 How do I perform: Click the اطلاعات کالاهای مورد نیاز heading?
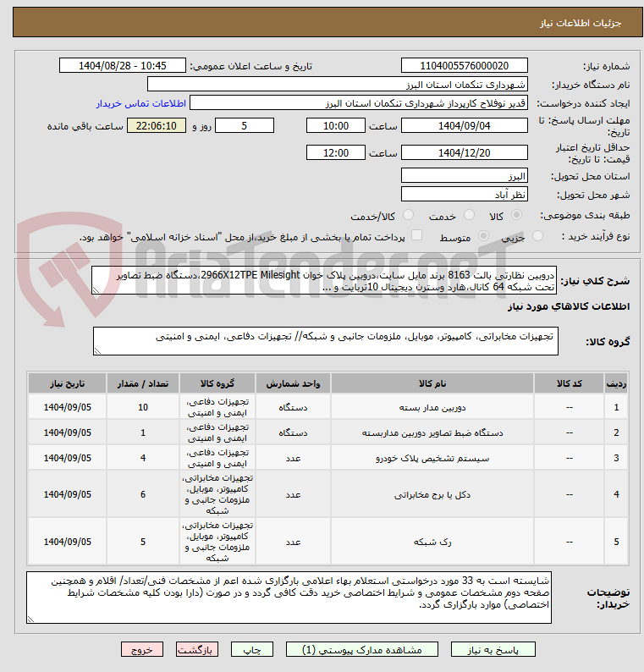[569, 306]
